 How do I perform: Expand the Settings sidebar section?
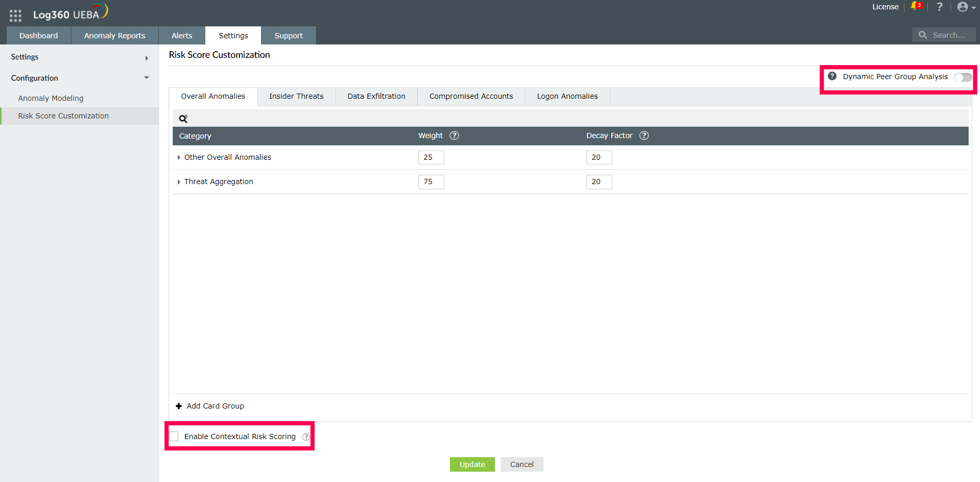[147, 58]
